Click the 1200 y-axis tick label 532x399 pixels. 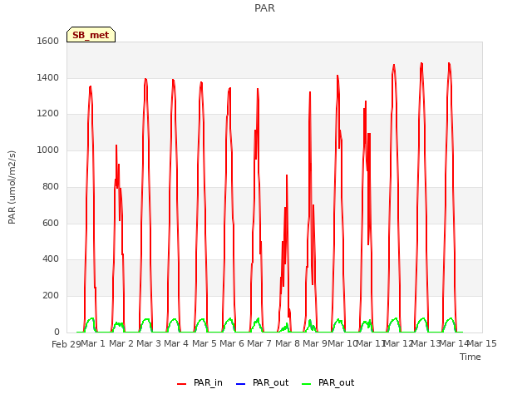[x=48, y=114]
